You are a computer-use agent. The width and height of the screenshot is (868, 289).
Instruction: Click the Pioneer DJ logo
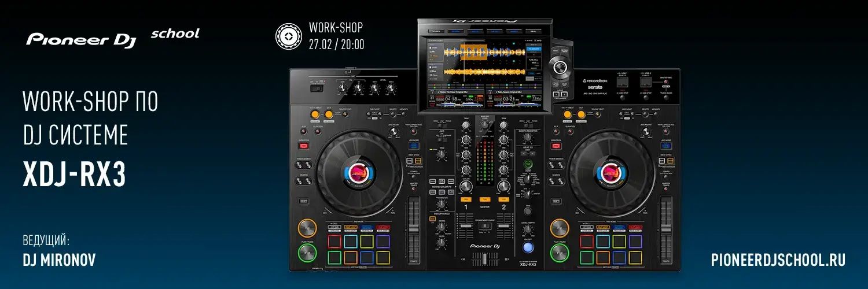(x=80, y=39)
